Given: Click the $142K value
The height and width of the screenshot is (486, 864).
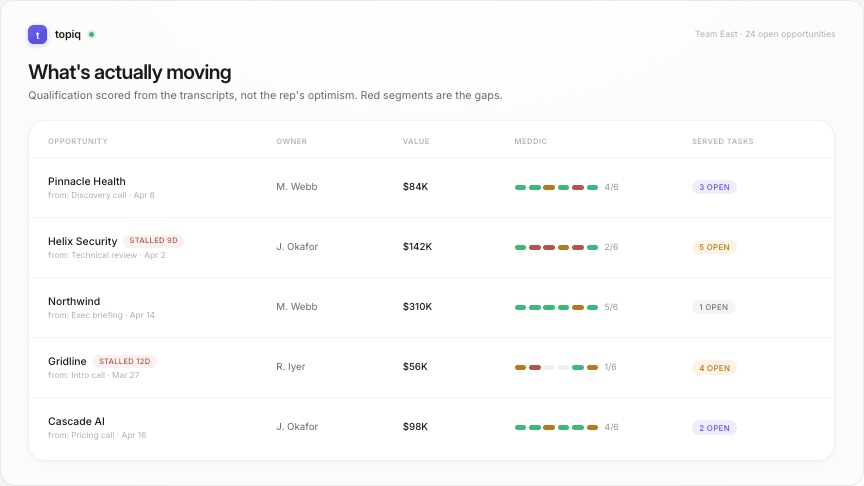Looking at the screenshot, I should point(417,247).
